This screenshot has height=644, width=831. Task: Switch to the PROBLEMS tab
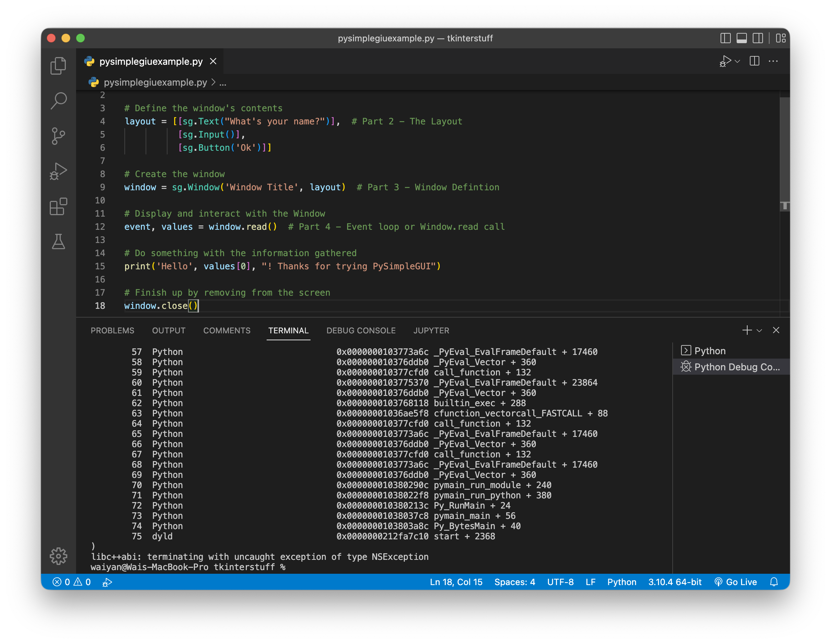113,330
